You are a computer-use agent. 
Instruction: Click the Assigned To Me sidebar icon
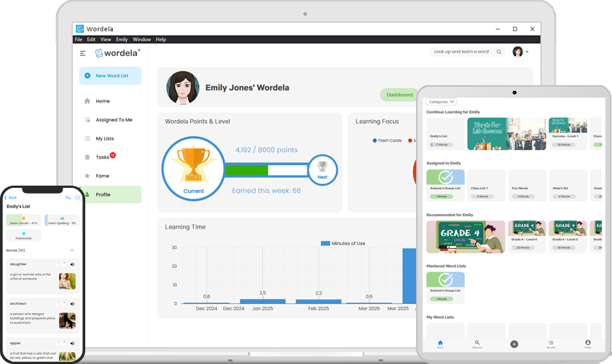coord(87,120)
